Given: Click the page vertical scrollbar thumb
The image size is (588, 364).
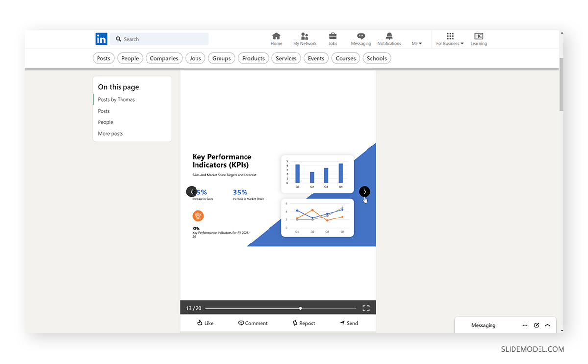Looking at the screenshot, I should coord(561,84).
